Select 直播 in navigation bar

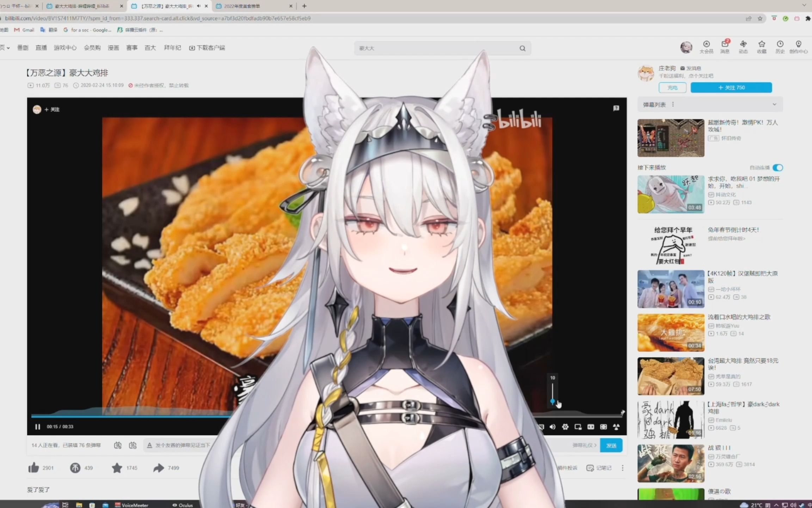(x=41, y=48)
